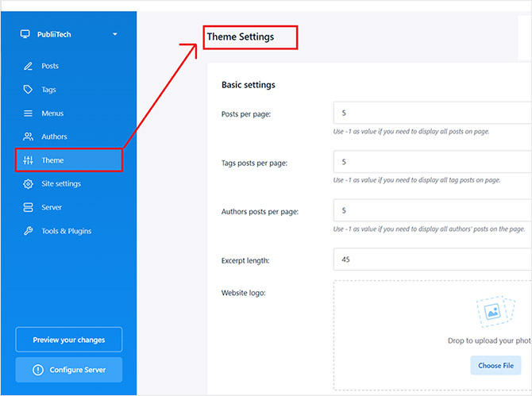The width and height of the screenshot is (532, 396).
Task: Click the hamburger Menus icon
Action: tap(29, 113)
